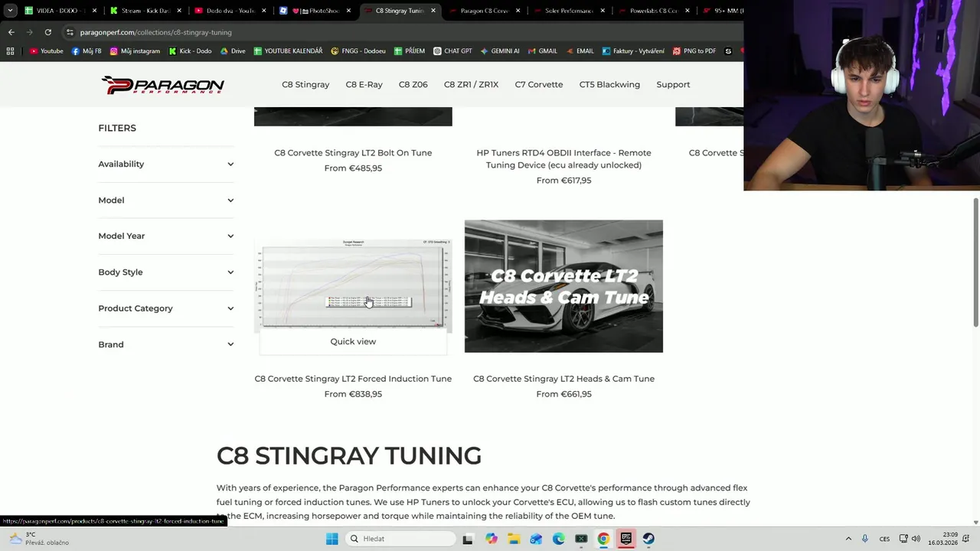Open the Můj instagram bookmark
The width and height of the screenshot is (980, 551).
point(135,51)
